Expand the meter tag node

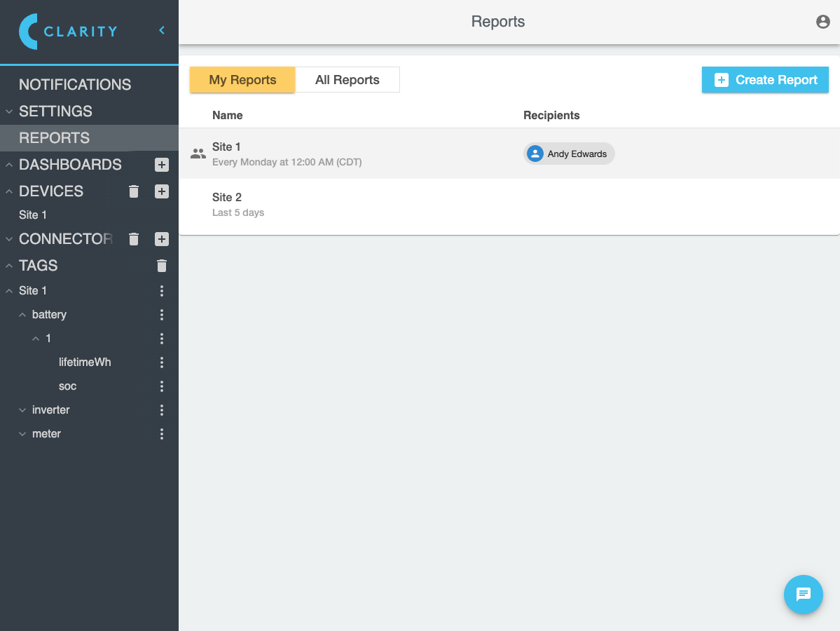click(22, 434)
